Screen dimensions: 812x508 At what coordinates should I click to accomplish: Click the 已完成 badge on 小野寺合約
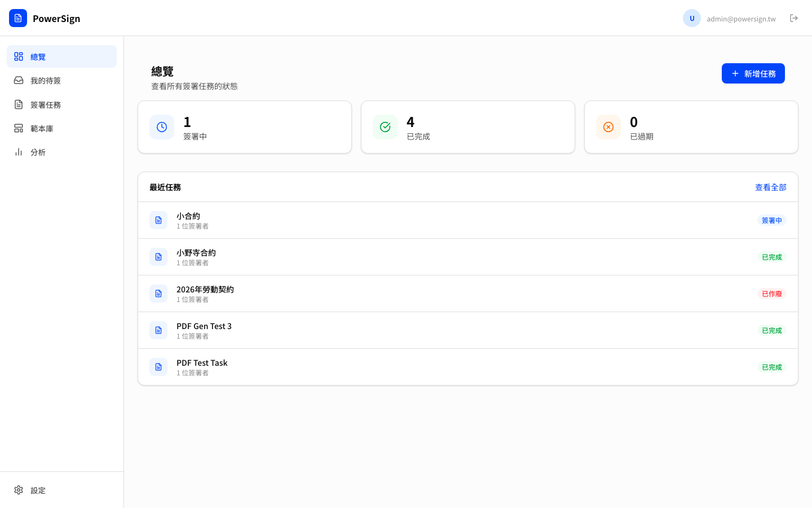(x=771, y=257)
